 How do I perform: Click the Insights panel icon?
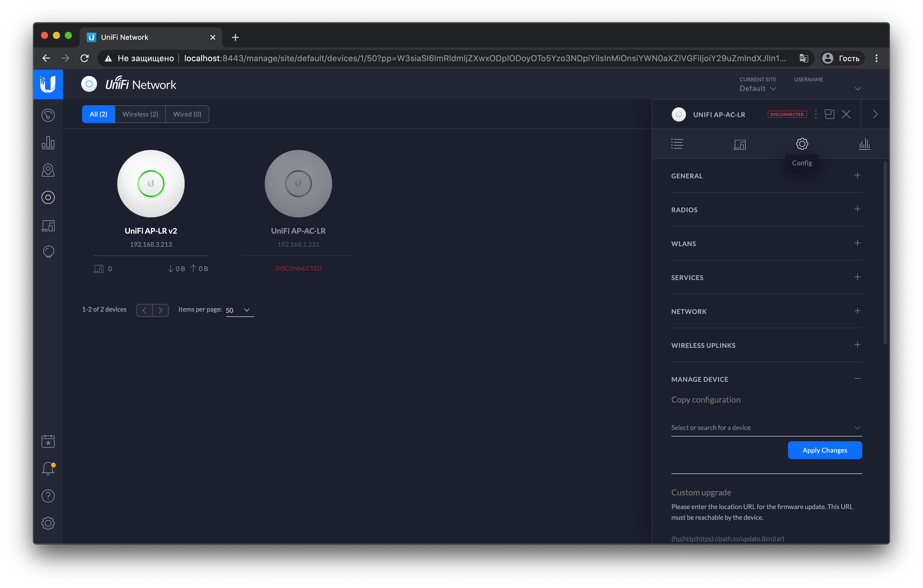863,143
